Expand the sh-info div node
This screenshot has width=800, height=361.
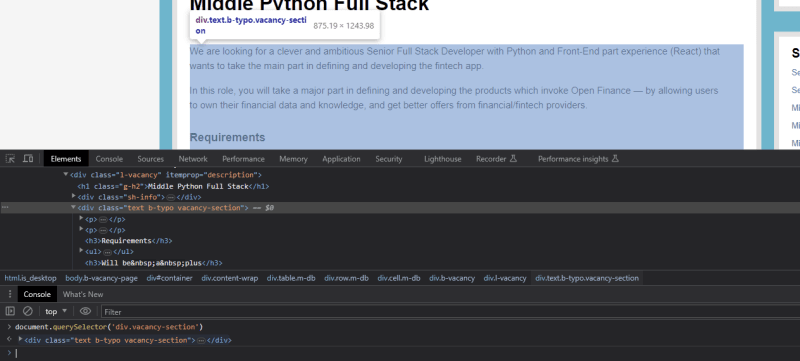73,196
